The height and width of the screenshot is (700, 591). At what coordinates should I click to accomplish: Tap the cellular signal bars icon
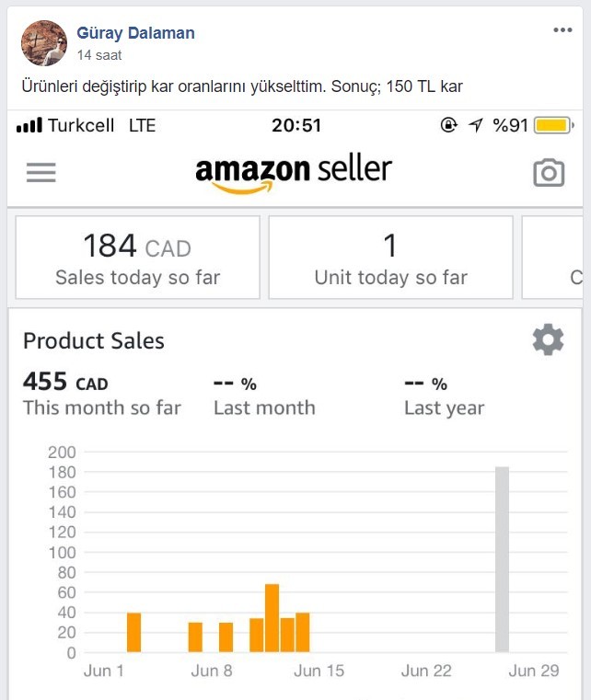pyautogui.click(x=29, y=125)
